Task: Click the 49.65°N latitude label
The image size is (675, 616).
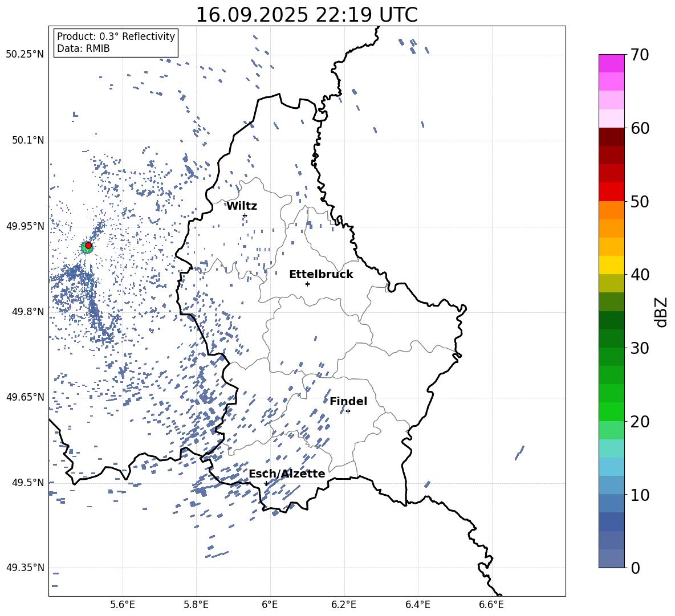Action: tap(25, 397)
